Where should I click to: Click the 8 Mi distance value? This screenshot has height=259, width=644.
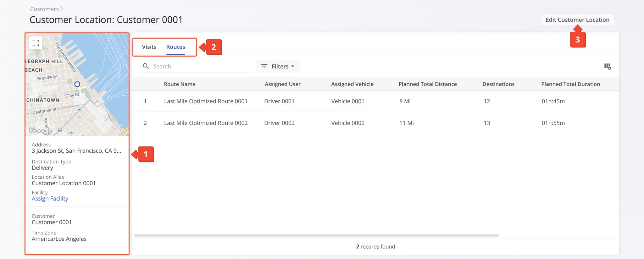(x=405, y=101)
